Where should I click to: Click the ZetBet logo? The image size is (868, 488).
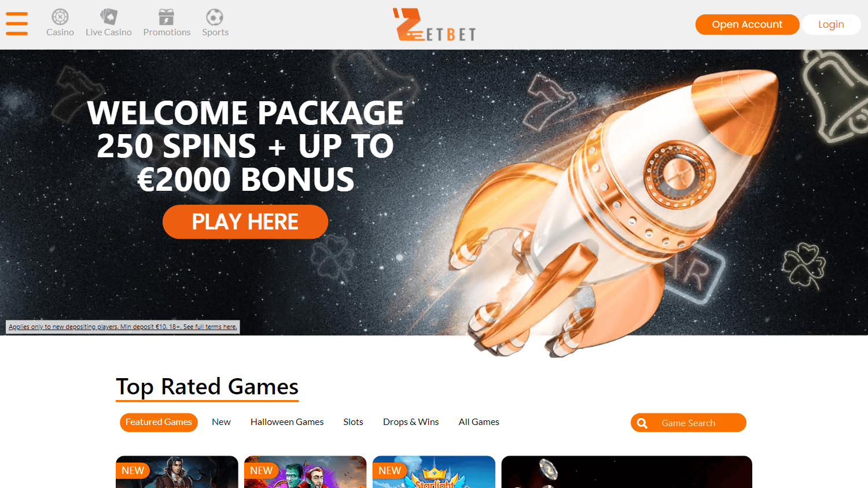435,25
